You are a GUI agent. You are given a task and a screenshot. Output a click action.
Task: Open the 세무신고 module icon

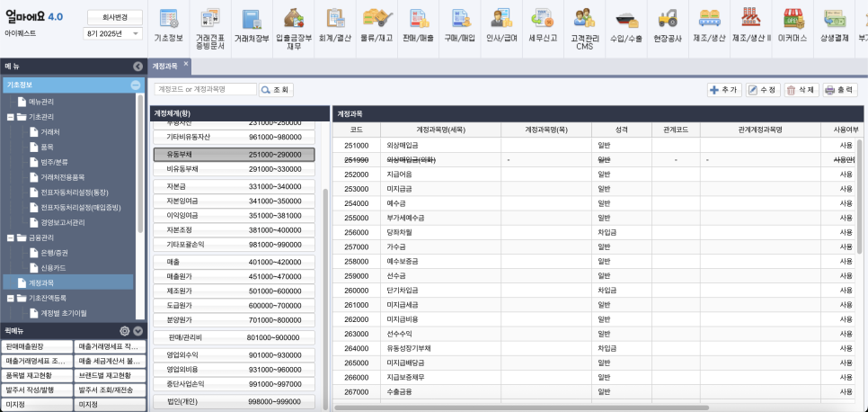543,26
